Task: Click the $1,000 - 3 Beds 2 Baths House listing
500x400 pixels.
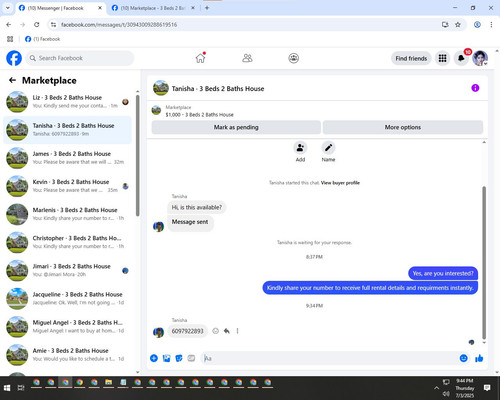Action: pos(199,115)
